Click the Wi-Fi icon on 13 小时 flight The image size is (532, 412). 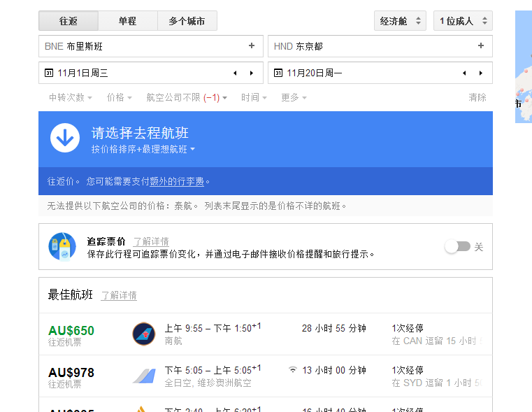[x=293, y=369]
